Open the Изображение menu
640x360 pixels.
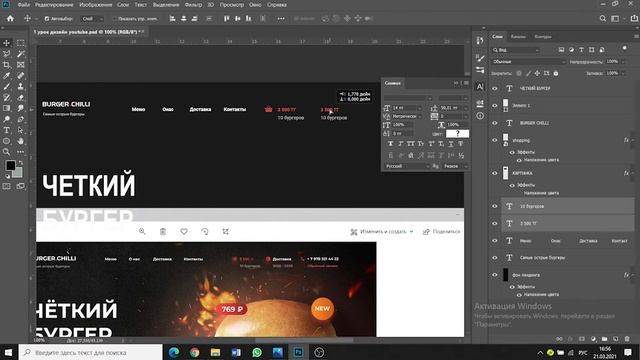[96, 5]
